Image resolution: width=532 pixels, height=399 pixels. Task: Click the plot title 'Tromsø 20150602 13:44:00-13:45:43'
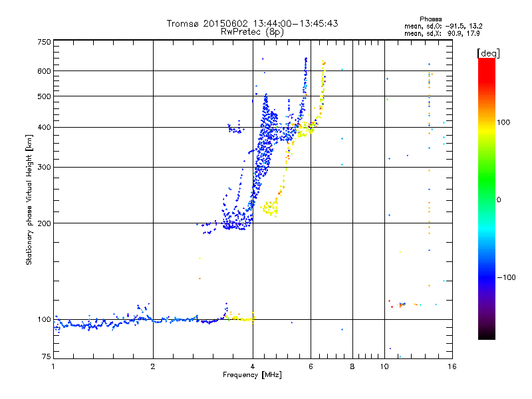tap(252, 23)
